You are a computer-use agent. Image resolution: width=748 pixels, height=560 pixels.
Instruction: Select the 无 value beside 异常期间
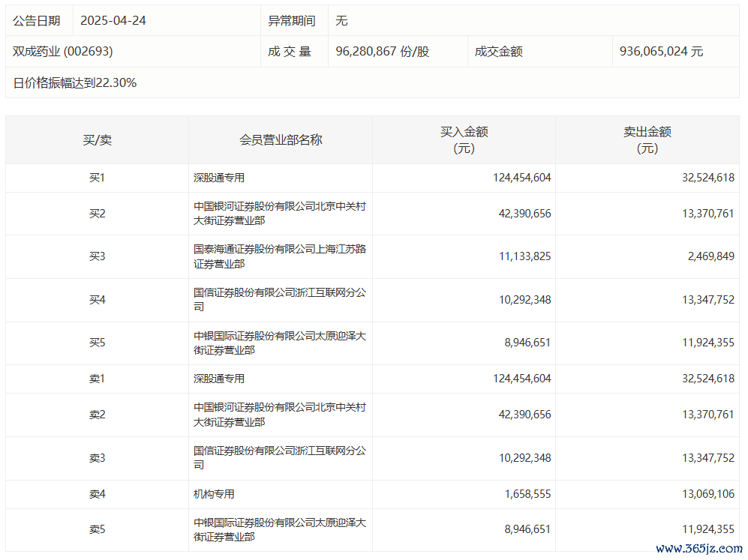(341, 21)
